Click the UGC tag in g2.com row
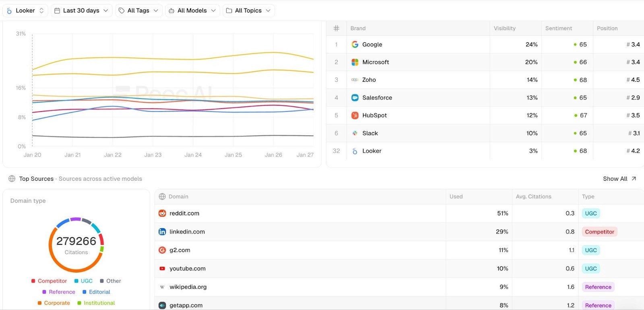The width and height of the screenshot is (644, 310). click(591, 250)
